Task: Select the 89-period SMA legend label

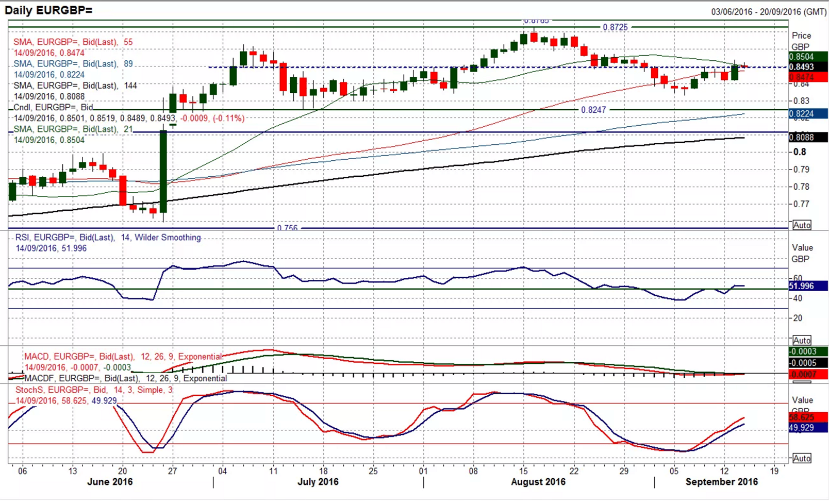Action: pyautogui.click(x=73, y=64)
